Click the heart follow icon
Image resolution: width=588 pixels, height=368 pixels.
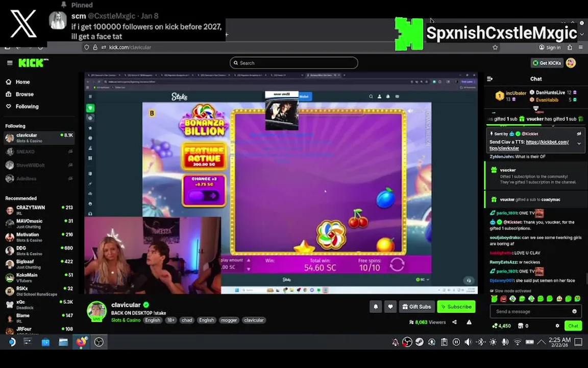pyautogui.click(x=390, y=307)
